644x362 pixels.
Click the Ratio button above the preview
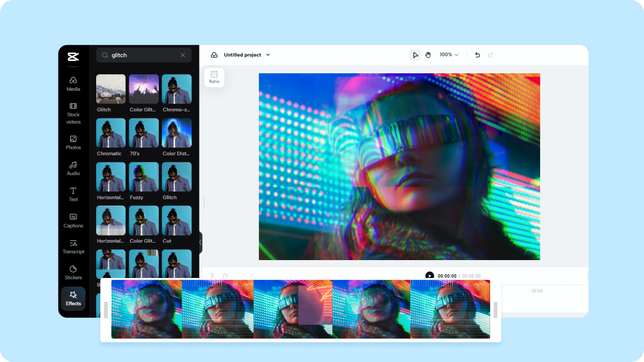214,77
